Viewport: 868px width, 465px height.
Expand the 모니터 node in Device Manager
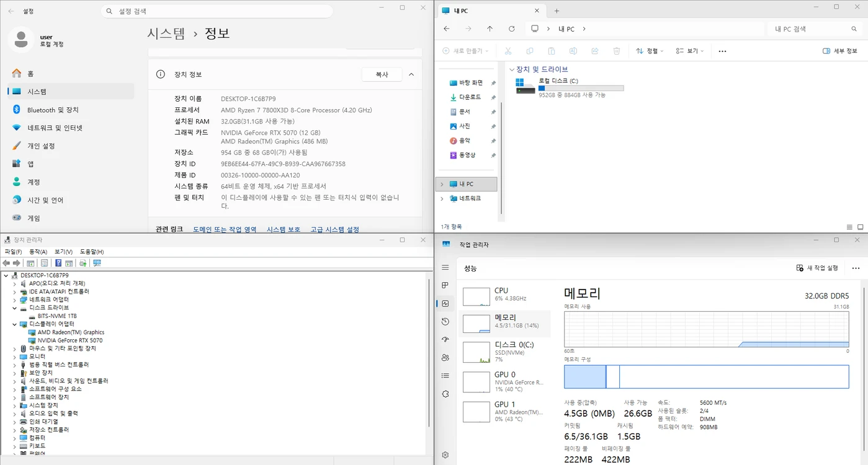[x=15, y=356]
